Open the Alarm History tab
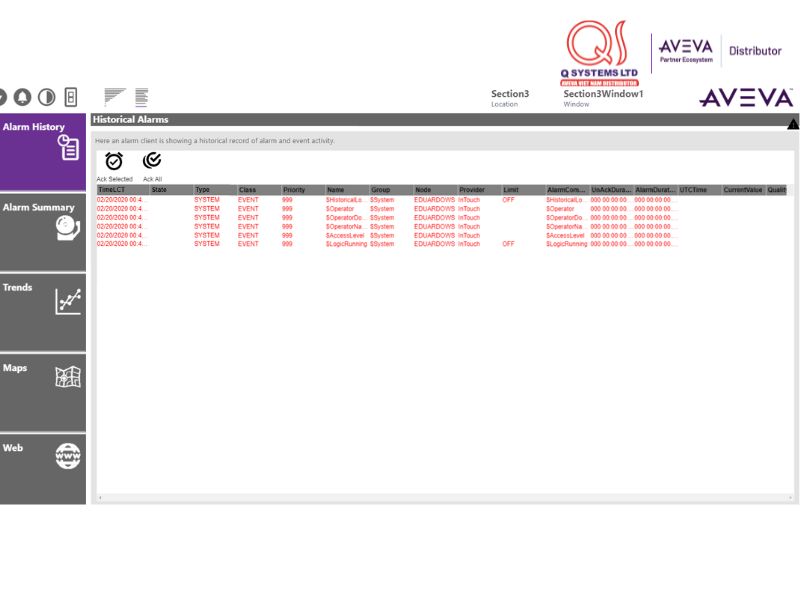 [43, 150]
